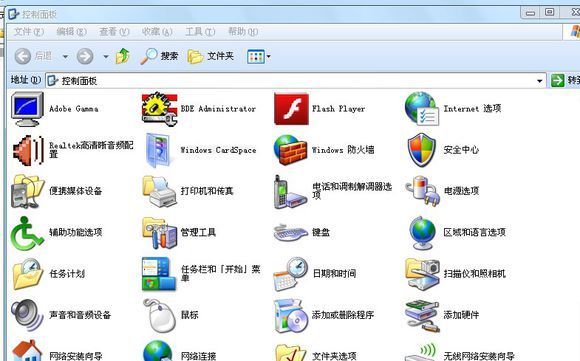Expand the forward history dropdown arrow
The image size is (580, 361).
pyautogui.click(x=106, y=57)
